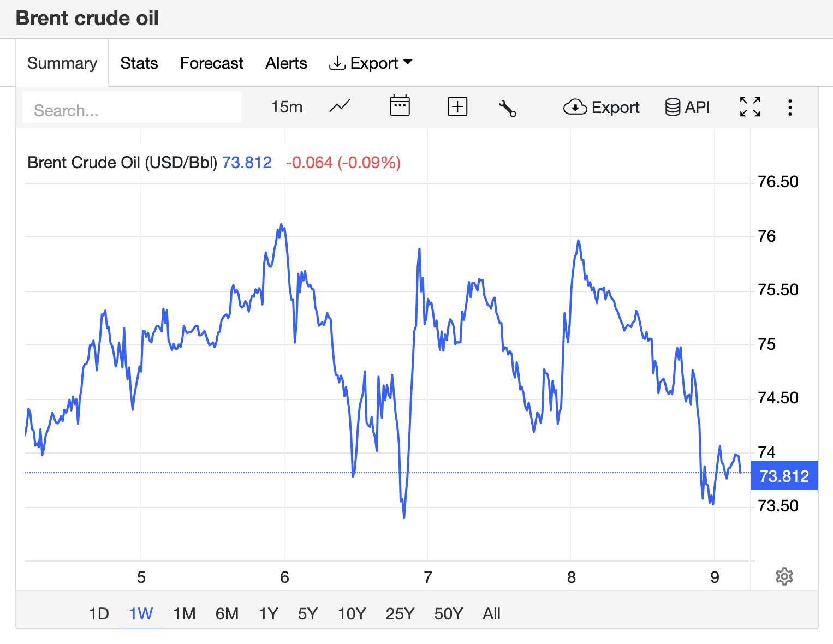The height and width of the screenshot is (644, 833).
Task: Select the 1Y time range
Action: (x=269, y=614)
